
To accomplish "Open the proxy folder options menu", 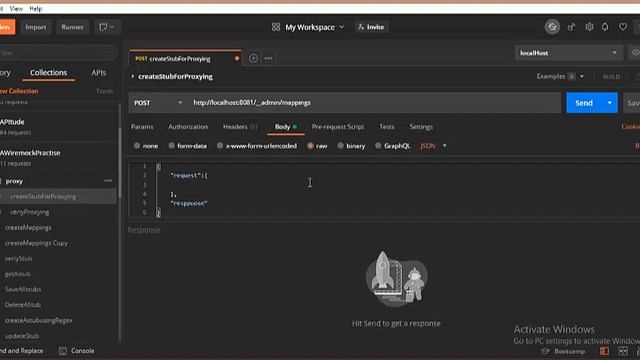I will [108, 181].
